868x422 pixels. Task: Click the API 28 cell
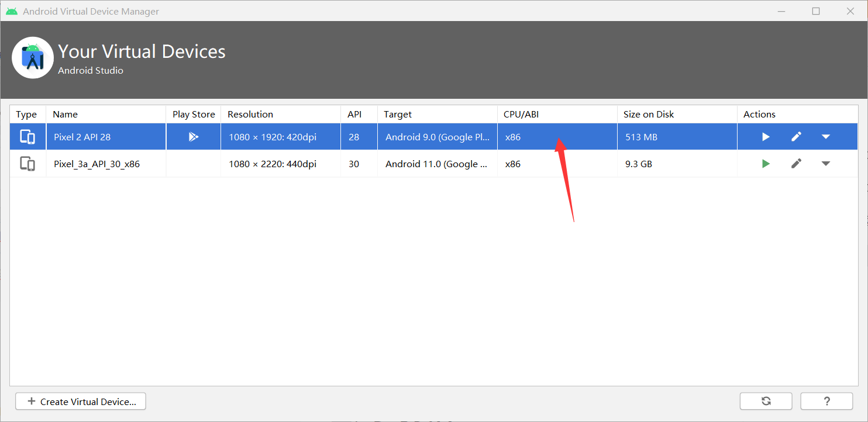point(359,137)
